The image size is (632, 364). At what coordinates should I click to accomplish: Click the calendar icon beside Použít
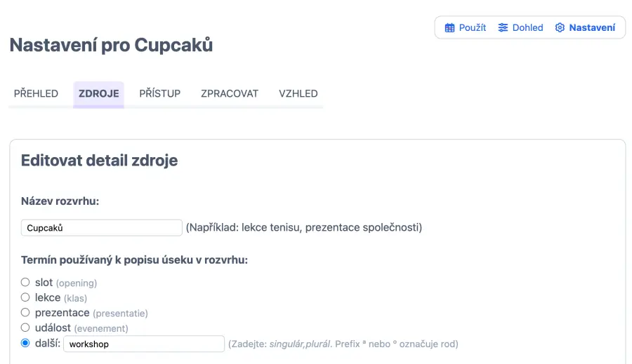(450, 28)
